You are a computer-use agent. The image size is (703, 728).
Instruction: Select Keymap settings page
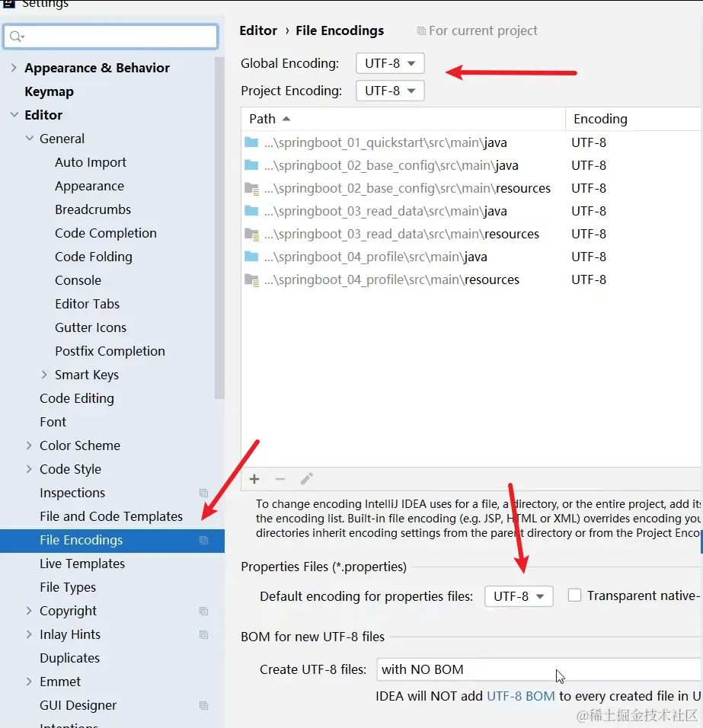(50, 91)
